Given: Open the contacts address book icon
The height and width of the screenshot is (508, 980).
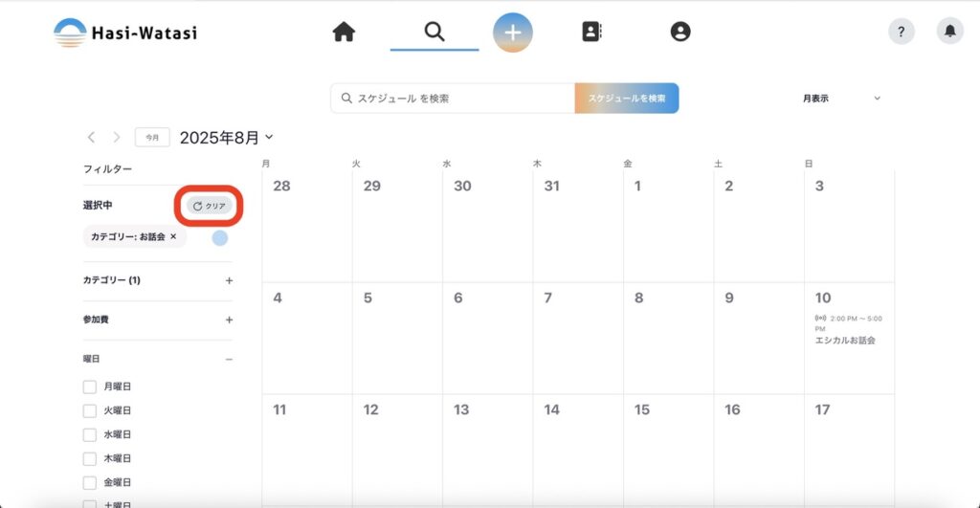Looking at the screenshot, I should 591,32.
